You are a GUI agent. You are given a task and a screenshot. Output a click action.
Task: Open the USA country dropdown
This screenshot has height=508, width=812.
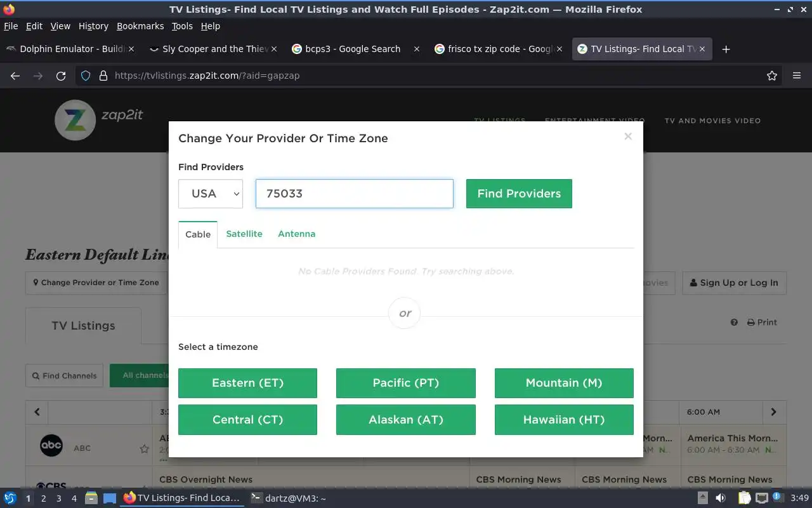tap(211, 194)
